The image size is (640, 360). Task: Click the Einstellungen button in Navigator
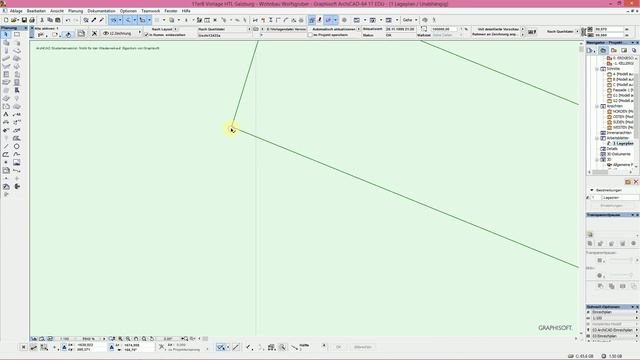point(611,206)
